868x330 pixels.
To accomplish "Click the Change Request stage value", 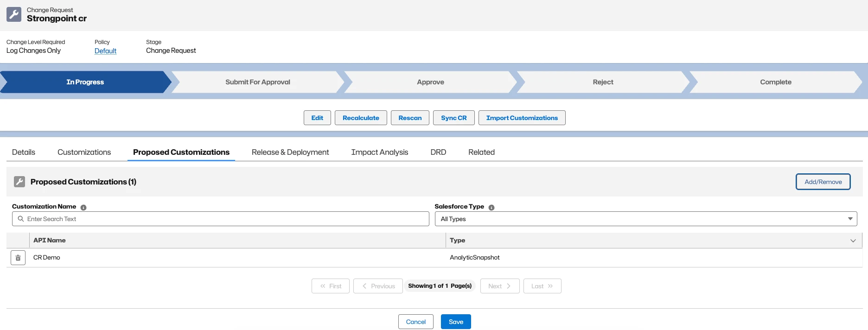I will (x=171, y=51).
